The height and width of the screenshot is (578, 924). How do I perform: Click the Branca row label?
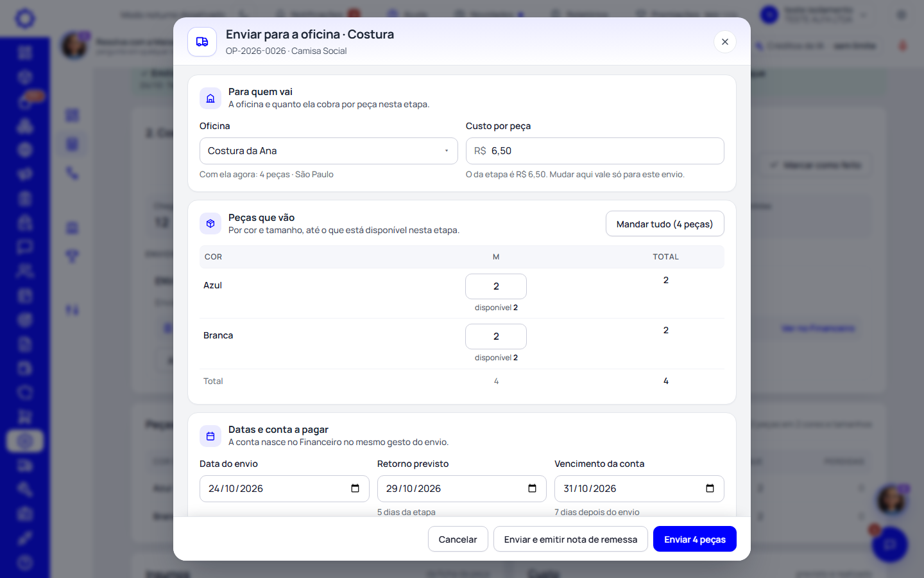pyautogui.click(x=218, y=335)
